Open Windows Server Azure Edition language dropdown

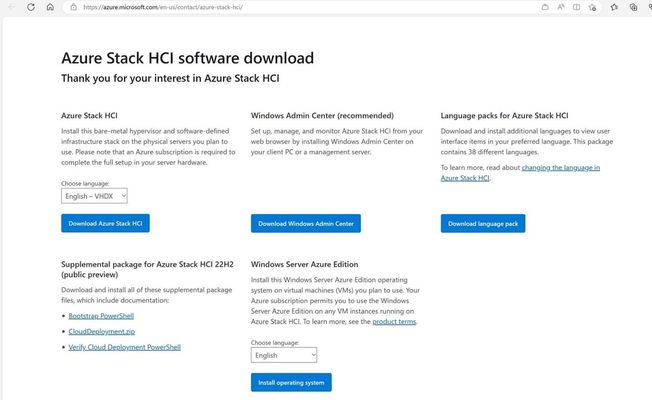(x=284, y=355)
